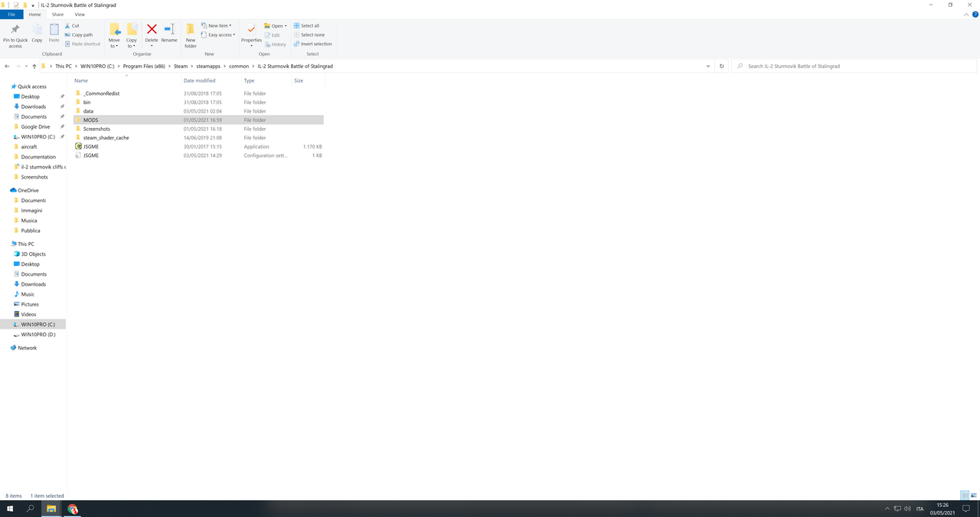Open the File menu tab
980x517 pixels.
click(x=11, y=14)
